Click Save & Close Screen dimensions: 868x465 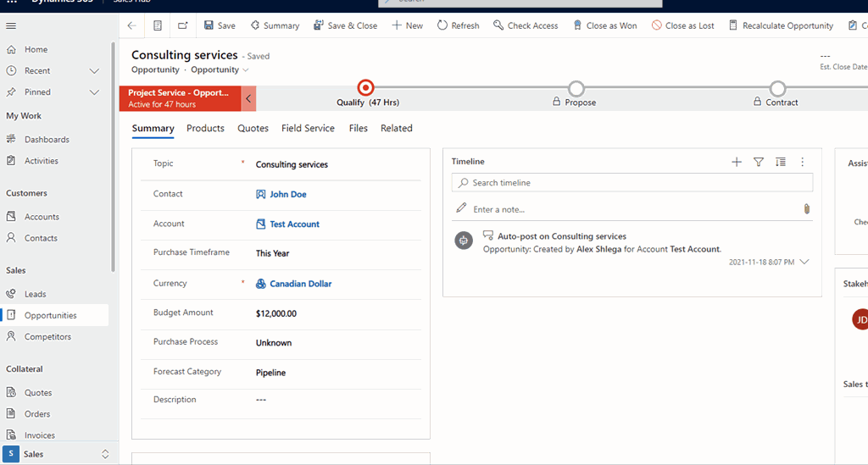(x=346, y=25)
